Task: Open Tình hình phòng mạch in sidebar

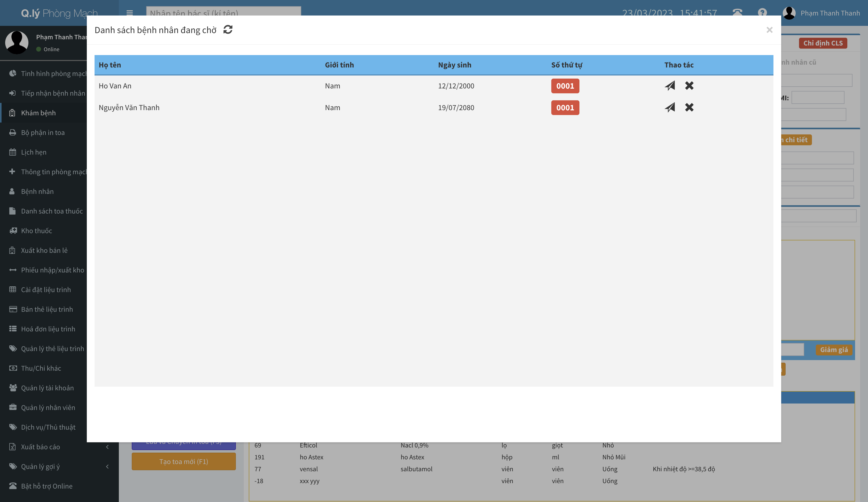Action: point(43,73)
